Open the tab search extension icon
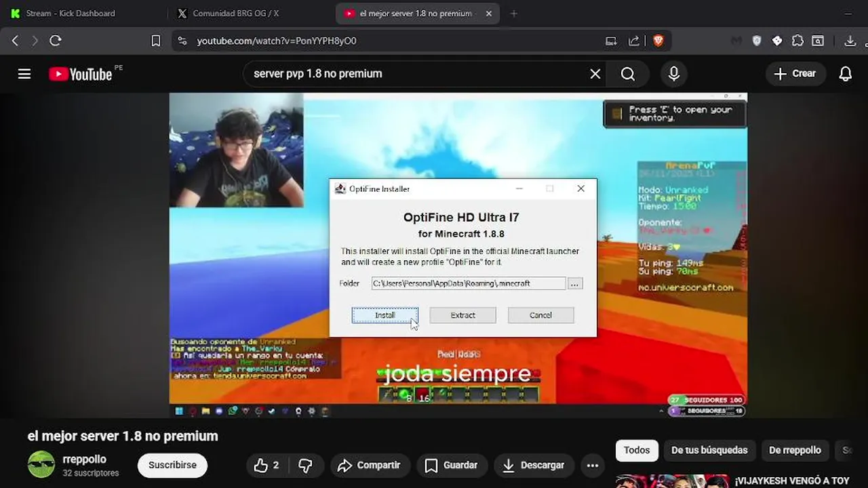The image size is (868, 488). coord(818,41)
